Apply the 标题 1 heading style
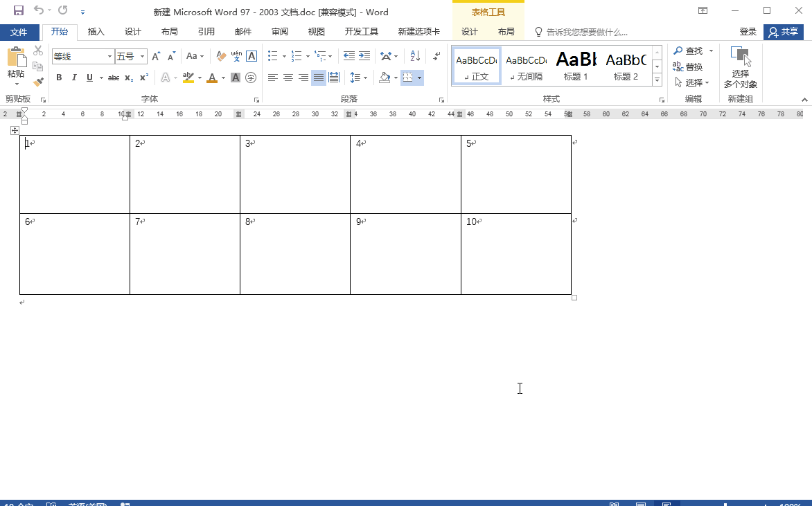This screenshot has width=812, height=506. point(576,65)
